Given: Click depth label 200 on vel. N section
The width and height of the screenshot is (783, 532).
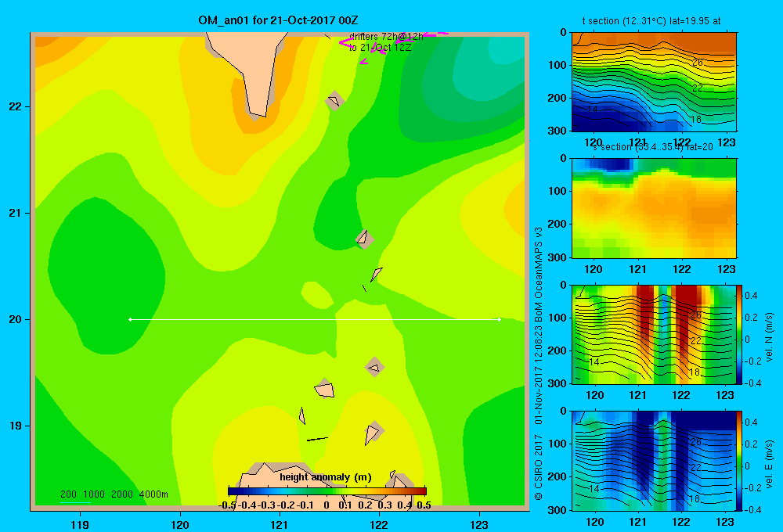Looking at the screenshot, I should [557, 350].
